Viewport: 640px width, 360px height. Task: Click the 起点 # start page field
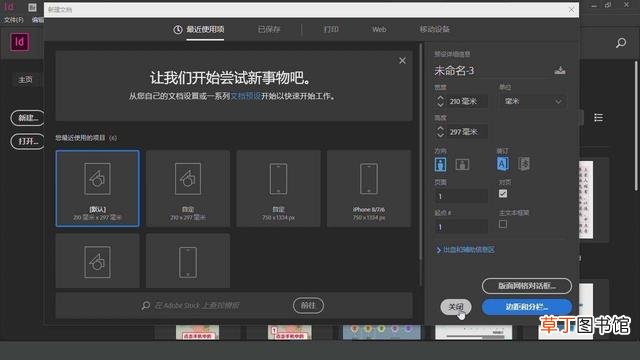pos(461,227)
